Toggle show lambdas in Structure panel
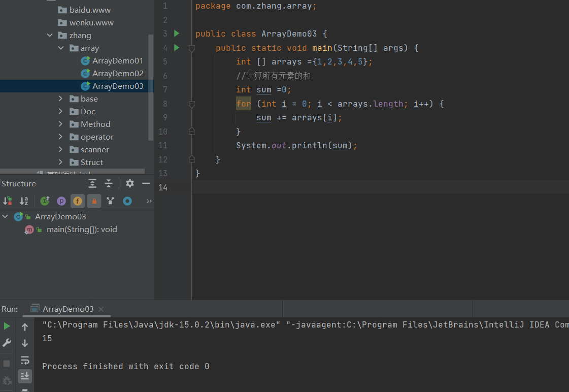This screenshot has height=392, width=569. pos(127,201)
